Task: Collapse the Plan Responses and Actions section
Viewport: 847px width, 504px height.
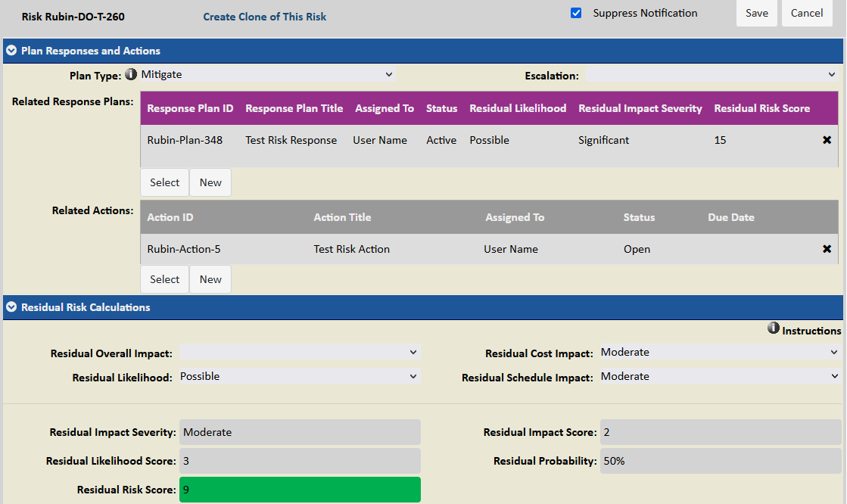Action: point(11,51)
